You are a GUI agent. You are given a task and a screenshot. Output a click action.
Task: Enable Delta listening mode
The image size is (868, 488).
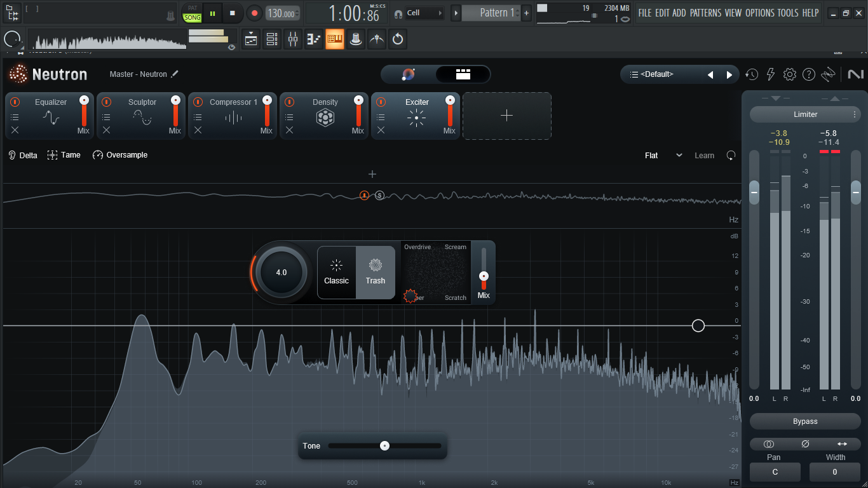(23, 155)
